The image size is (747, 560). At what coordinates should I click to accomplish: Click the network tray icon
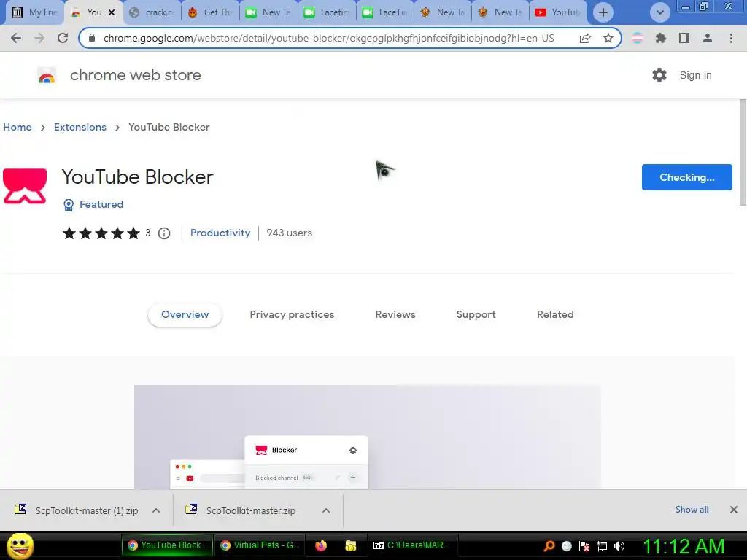pos(602,546)
